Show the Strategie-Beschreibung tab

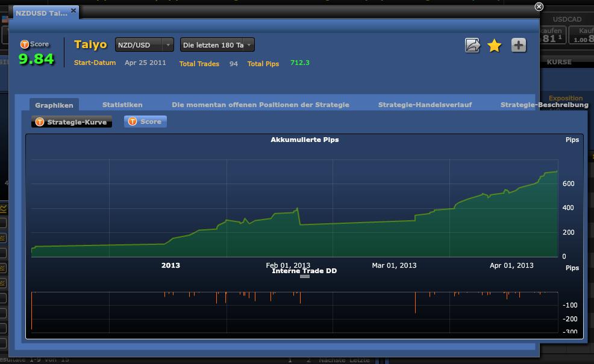pos(544,105)
